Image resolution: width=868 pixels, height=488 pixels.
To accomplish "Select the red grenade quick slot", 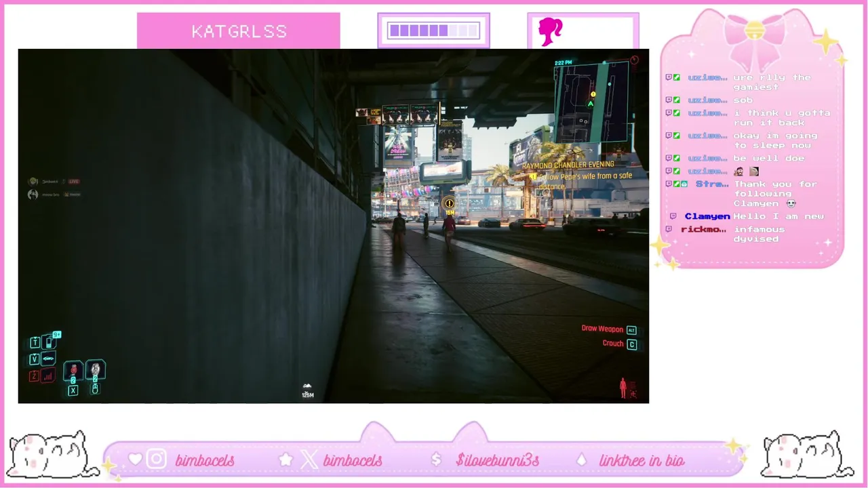I will pos(73,370).
